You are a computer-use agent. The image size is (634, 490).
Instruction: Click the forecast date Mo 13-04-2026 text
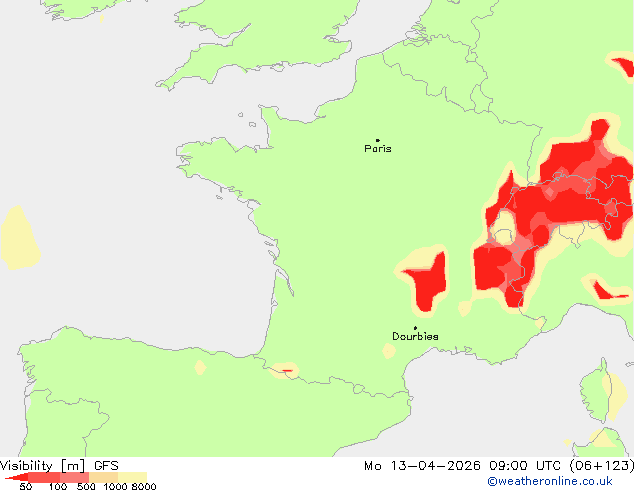(423, 466)
